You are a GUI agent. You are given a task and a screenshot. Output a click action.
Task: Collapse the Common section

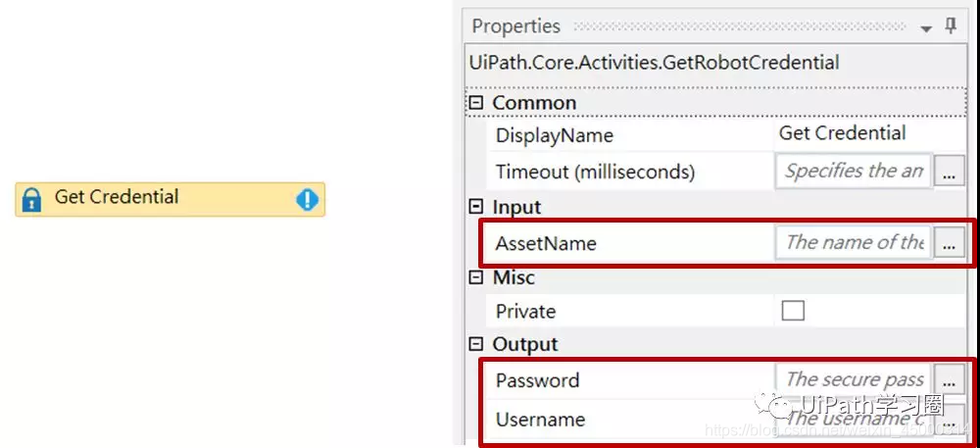pos(476,103)
